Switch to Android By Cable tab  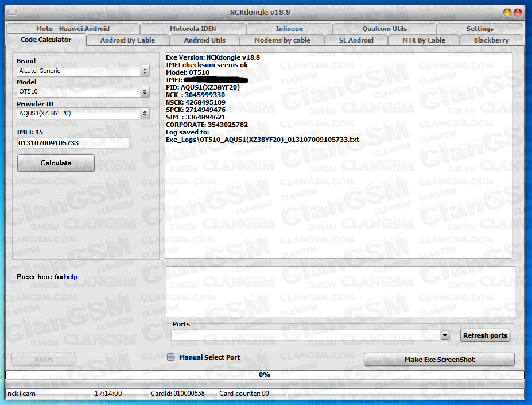[x=127, y=40]
